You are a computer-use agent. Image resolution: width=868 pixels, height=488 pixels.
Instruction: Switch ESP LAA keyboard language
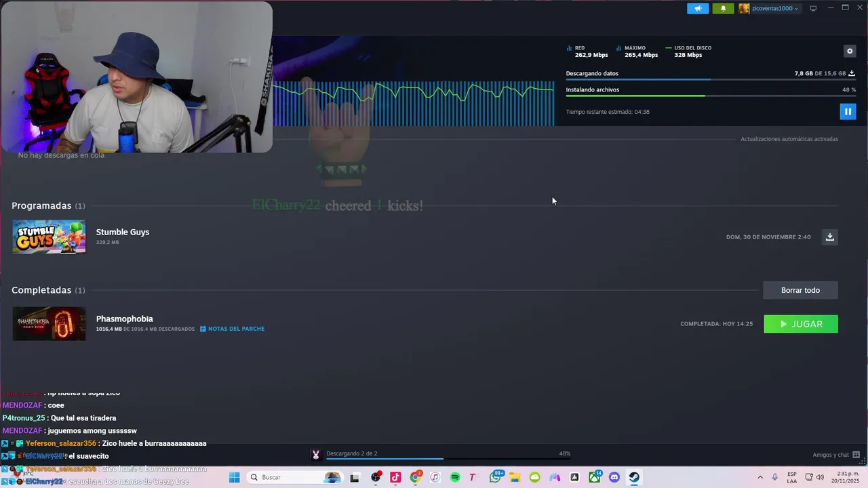(x=792, y=477)
